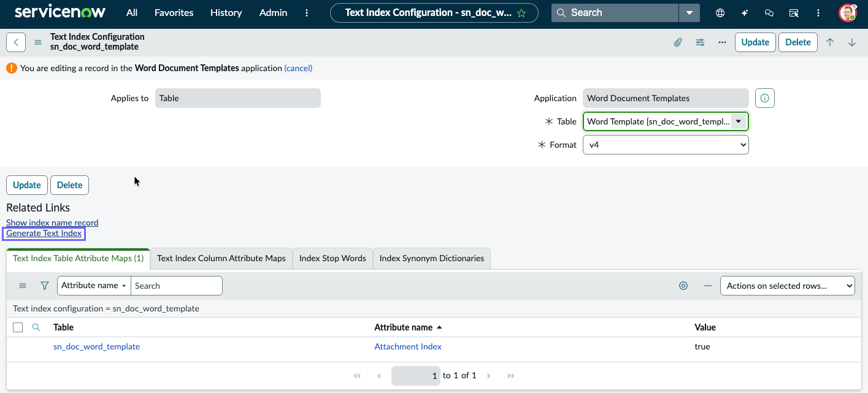The width and height of the screenshot is (868, 393).
Task: Click the page number input field
Action: (416, 375)
